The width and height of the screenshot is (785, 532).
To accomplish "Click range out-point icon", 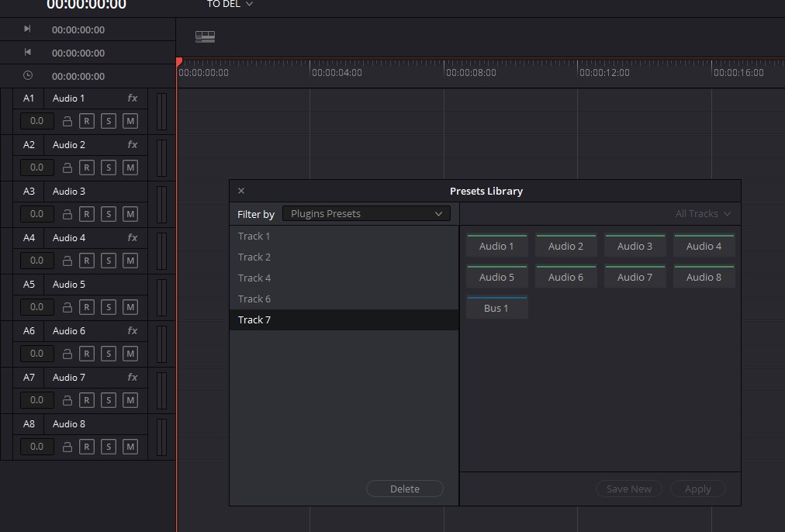I will pyautogui.click(x=27, y=52).
